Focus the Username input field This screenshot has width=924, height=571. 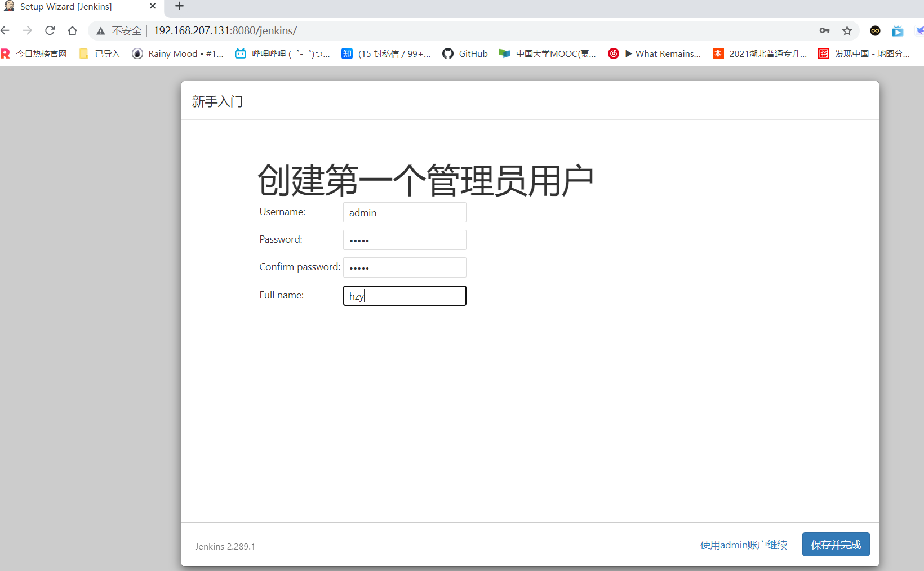405,212
